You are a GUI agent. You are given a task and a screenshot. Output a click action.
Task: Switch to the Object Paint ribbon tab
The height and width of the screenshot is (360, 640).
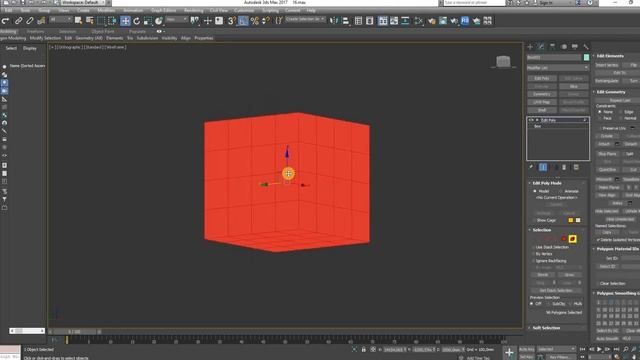coord(102,31)
